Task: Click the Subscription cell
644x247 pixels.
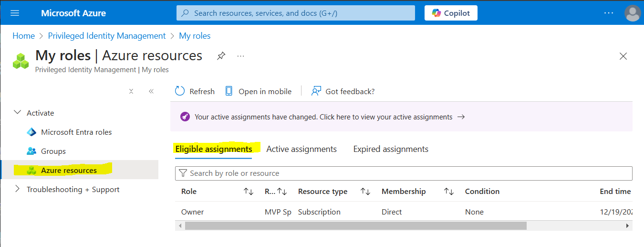Action: 319,212
